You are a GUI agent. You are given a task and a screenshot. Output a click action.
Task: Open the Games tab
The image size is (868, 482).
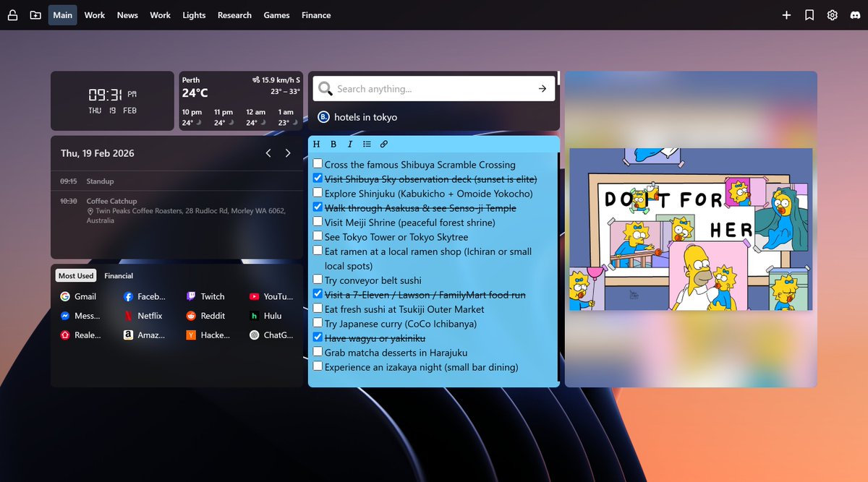coord(276,15)
